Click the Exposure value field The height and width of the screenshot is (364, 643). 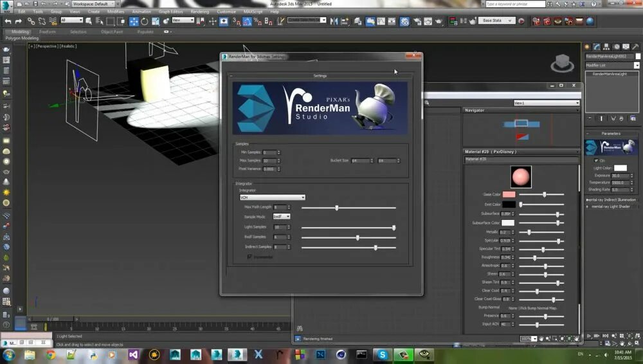click(620, 175)
